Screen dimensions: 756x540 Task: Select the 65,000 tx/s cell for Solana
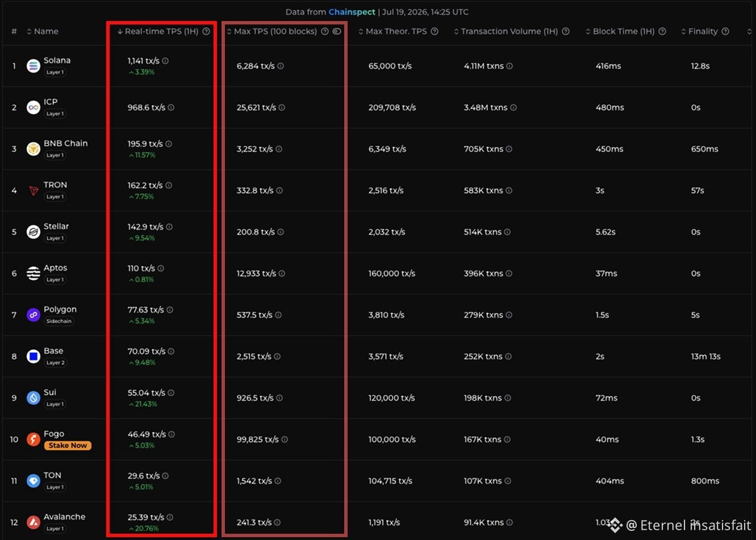click(390, 66)
